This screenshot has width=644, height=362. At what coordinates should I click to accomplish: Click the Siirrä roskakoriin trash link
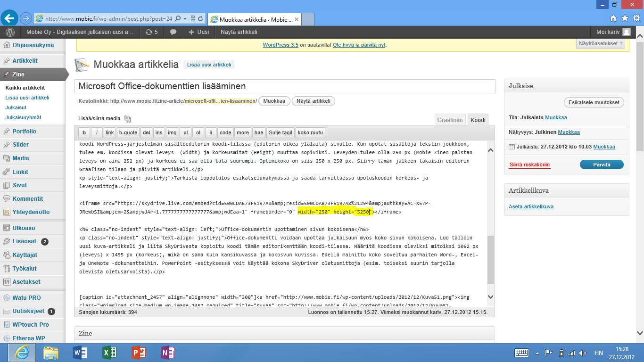pyautogui.click(x=529, y=165)
